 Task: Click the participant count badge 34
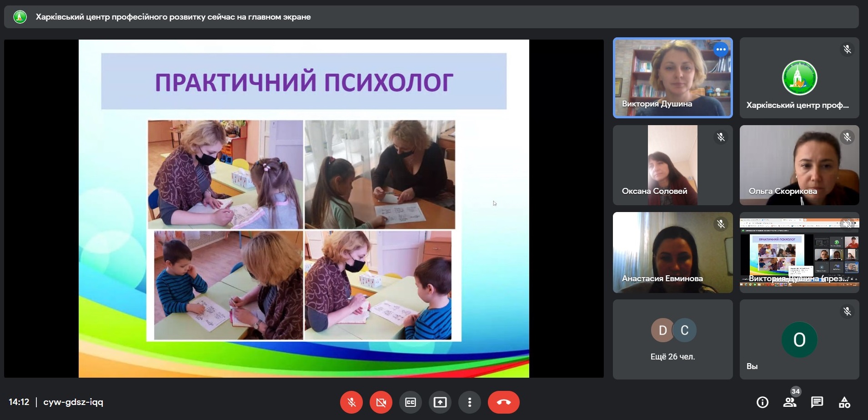click(x=795, y=391)
